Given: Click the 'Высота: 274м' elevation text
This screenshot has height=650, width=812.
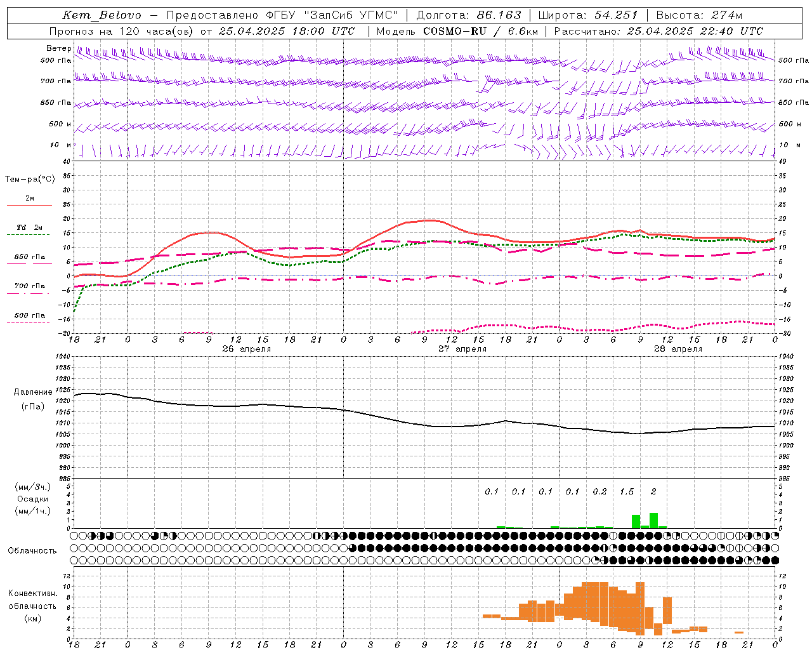Looking at the screenshot, I should (700, 15).
